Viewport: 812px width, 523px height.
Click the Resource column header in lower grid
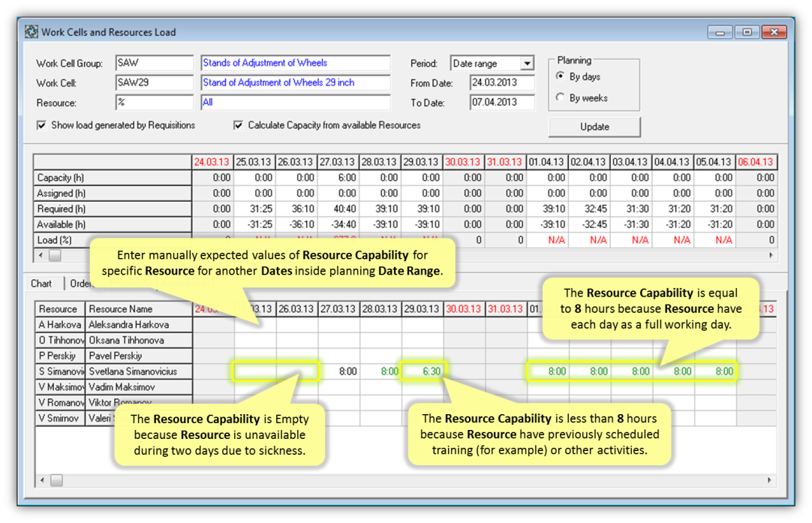pyautogui.click(x=59, y=309)
